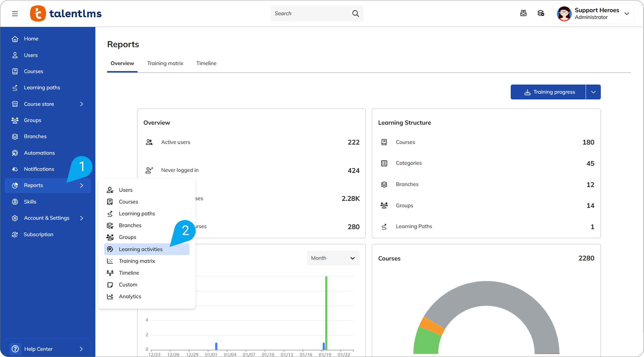Click the TalentLMS logo
This screenshot has height=357, width=644.
(66, 13)
